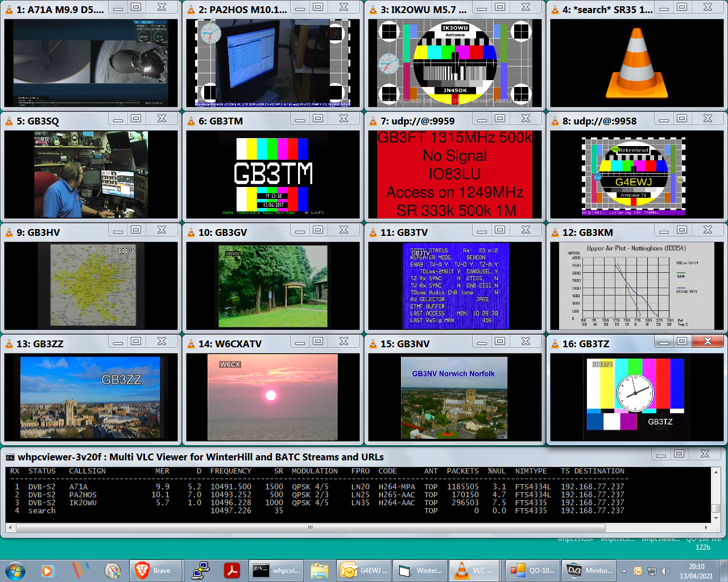728x582 pixels.
Task: Switch to the whpcvi command prompt taskbar item
Action: click(276, 570)
